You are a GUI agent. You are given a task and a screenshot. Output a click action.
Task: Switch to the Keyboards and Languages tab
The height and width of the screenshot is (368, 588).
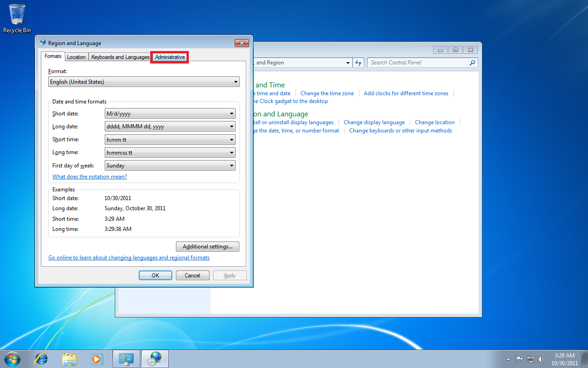click(120, 57)
